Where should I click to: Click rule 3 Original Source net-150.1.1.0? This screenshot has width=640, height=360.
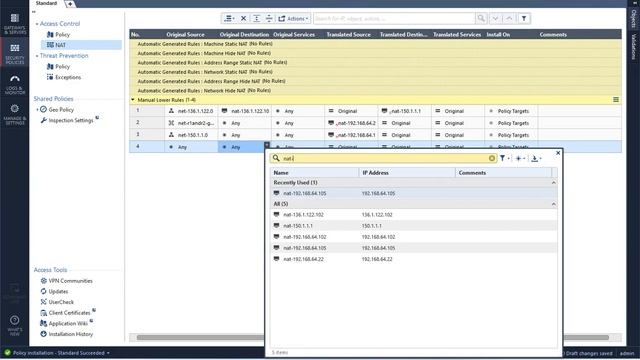click(x=191, y=135)
